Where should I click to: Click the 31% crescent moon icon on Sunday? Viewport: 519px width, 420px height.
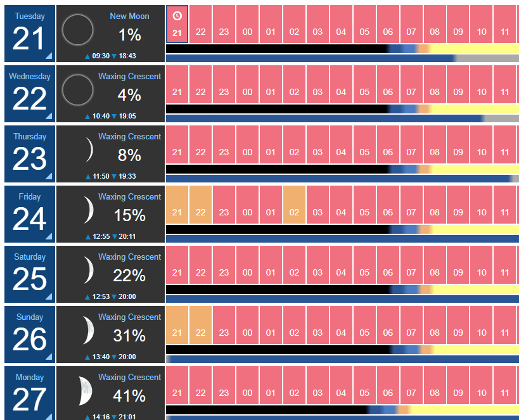tap(88, 330)
